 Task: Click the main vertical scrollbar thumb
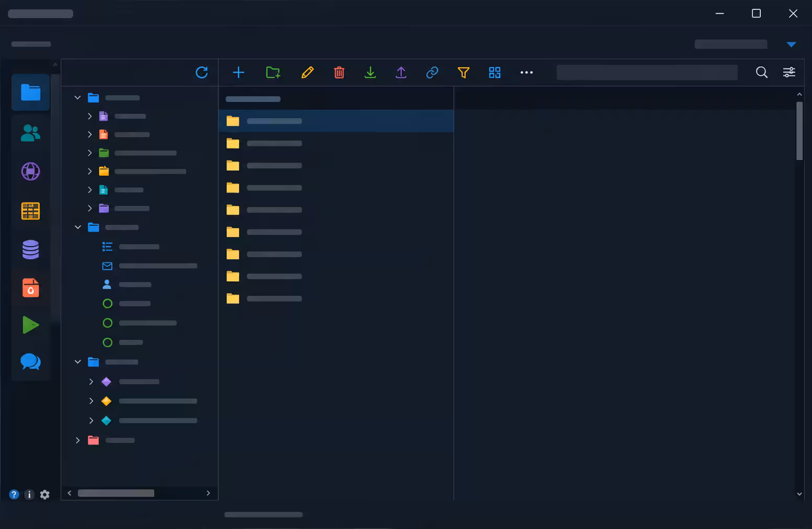pyautogui.click(x=799, y=131)
